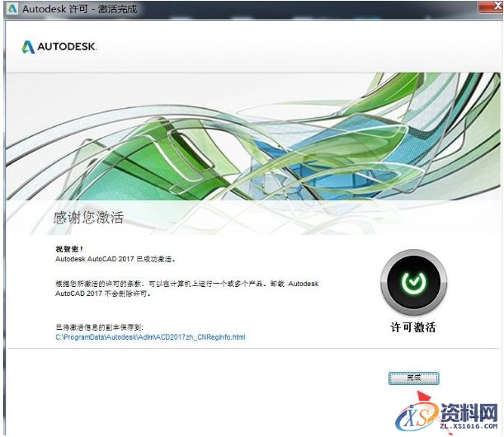This screenshot has width=504, height=437.
Task: Click the 完成 finish button
Action: tap(414, 378)
